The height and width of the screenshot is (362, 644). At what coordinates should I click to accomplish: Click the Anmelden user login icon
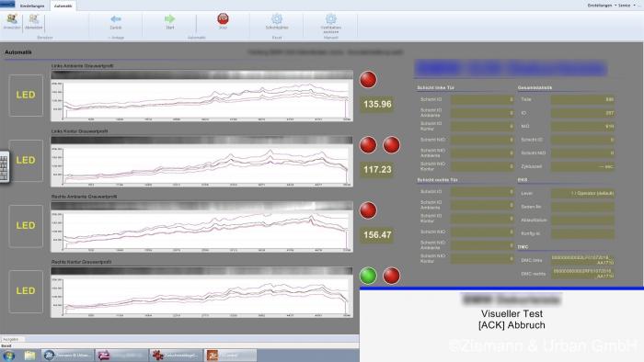(x=12, y=21)
